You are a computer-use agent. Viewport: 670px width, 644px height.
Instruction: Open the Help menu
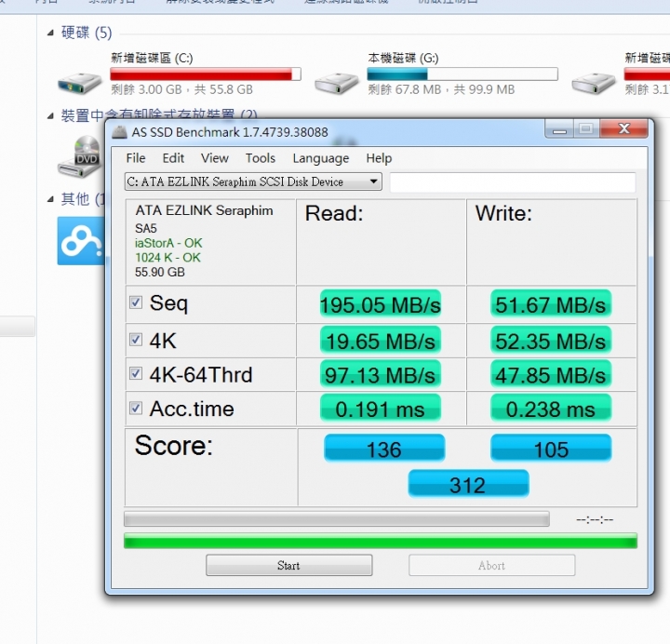379,158
